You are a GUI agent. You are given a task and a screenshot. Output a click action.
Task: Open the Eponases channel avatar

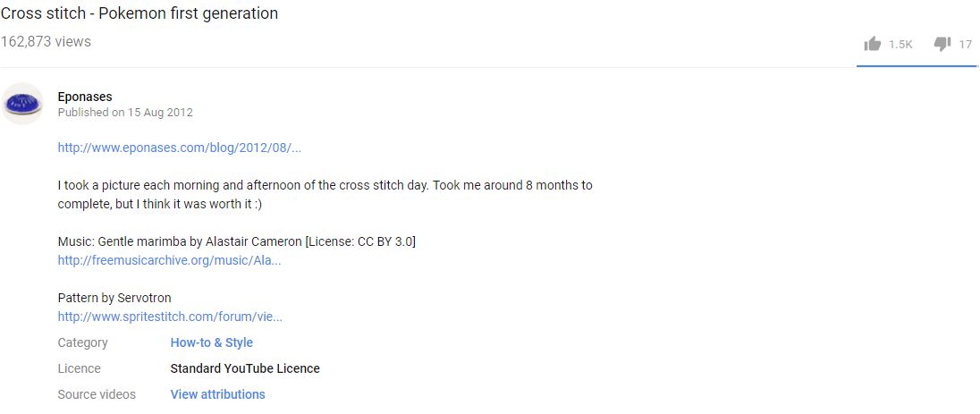[x=21, y=103]
